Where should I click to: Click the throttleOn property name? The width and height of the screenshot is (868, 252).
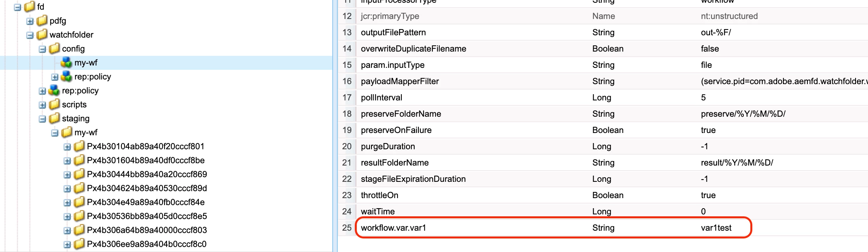(380, 195)
